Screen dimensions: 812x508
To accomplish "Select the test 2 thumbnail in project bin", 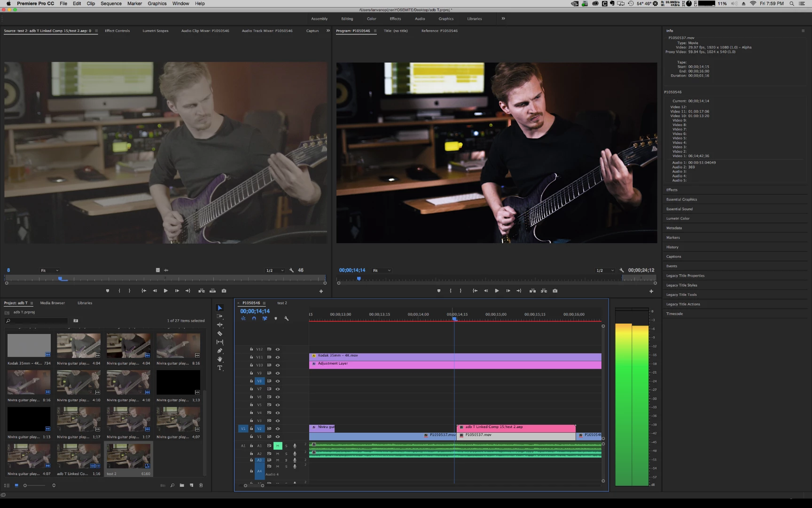I will coord(129,456).
